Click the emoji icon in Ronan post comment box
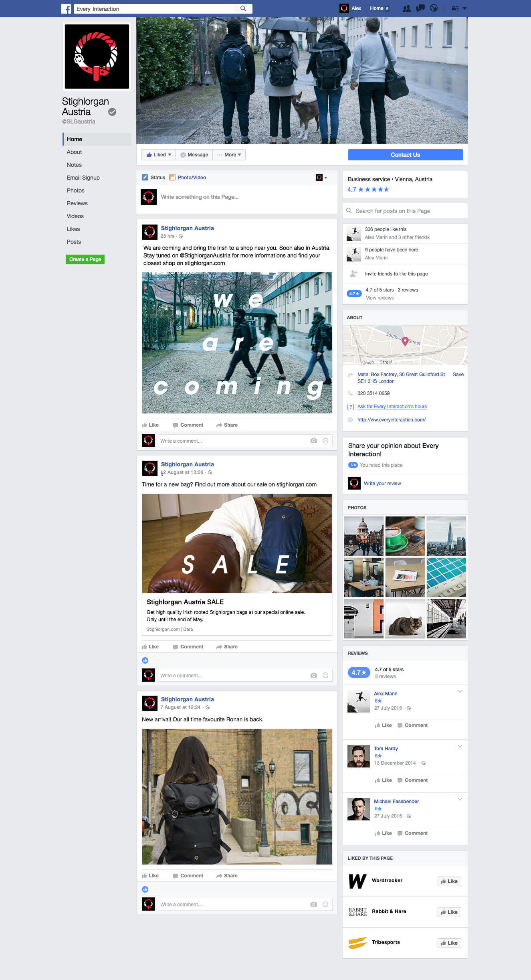 [325, 904]
